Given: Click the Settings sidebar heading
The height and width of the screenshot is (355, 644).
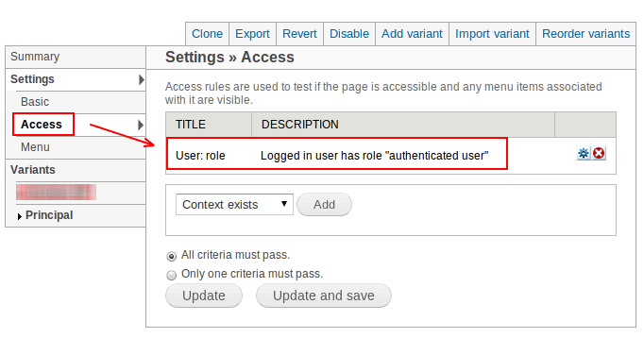Looking at the screenshot, I should pyautogui.click(x=32, y=79).
